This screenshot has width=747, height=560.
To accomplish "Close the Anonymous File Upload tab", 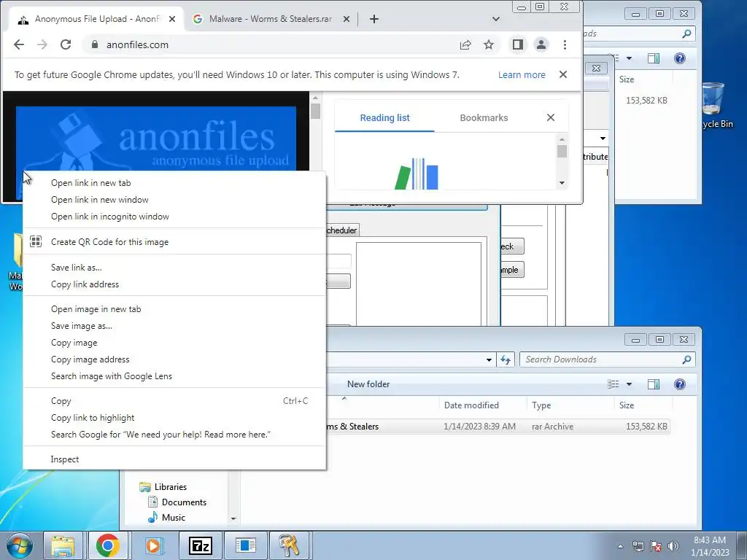I will pyautogui.click(x=172, y=19).
